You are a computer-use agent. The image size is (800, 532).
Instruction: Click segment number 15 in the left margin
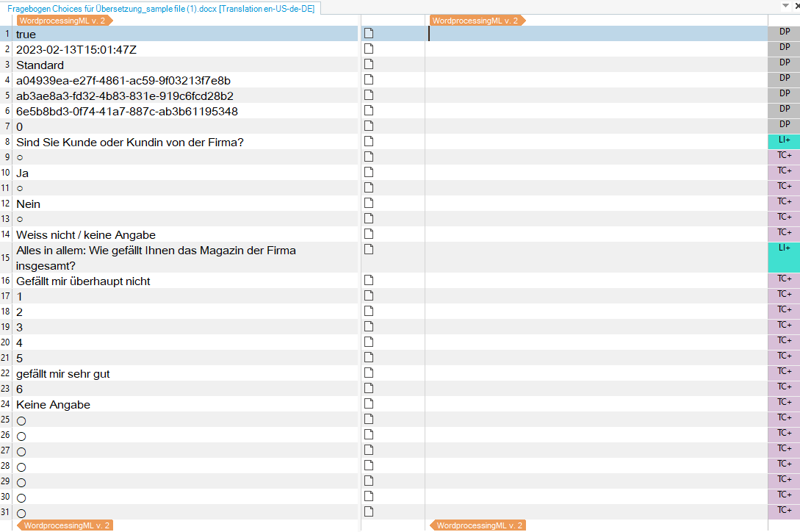point(7,257)
